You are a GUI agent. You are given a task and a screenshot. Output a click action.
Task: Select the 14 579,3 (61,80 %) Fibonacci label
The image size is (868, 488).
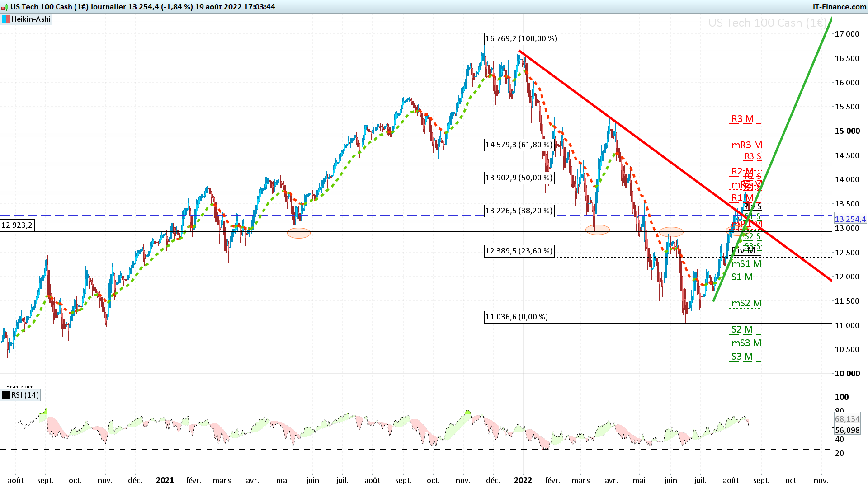click(519, 145)
